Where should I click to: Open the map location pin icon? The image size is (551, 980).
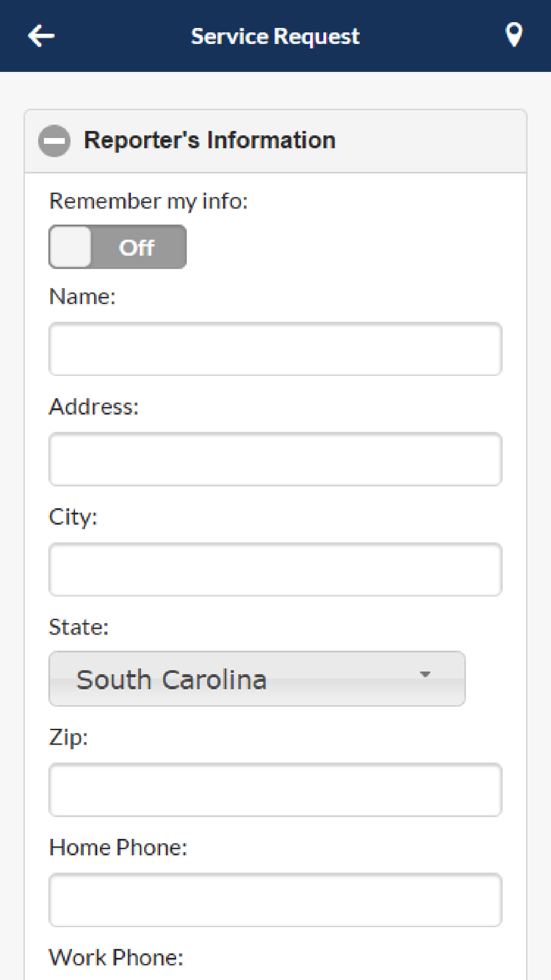click(514, 35)
